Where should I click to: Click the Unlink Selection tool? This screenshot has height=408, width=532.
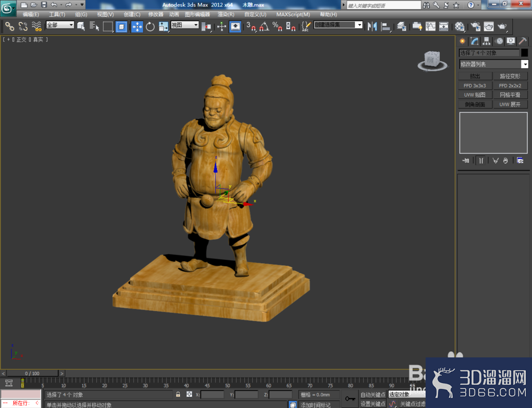[x=23, y=26]
